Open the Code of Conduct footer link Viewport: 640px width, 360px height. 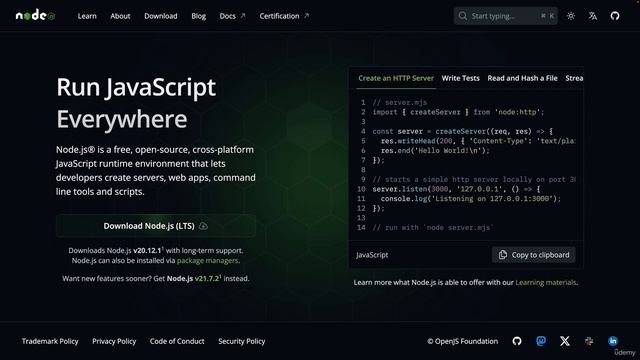click(177, 341)
